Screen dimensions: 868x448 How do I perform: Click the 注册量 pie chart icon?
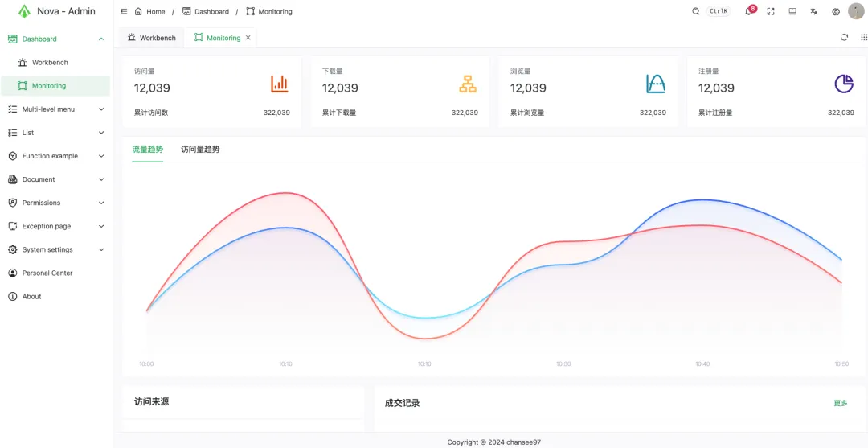tap(844, 84)
